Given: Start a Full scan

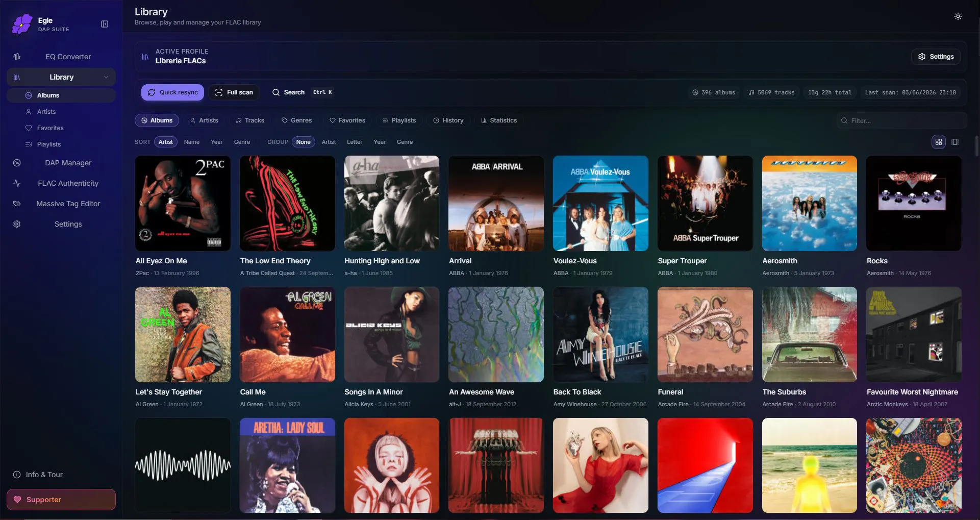Looking at the screenshot, I should click(x=234, y=92).
